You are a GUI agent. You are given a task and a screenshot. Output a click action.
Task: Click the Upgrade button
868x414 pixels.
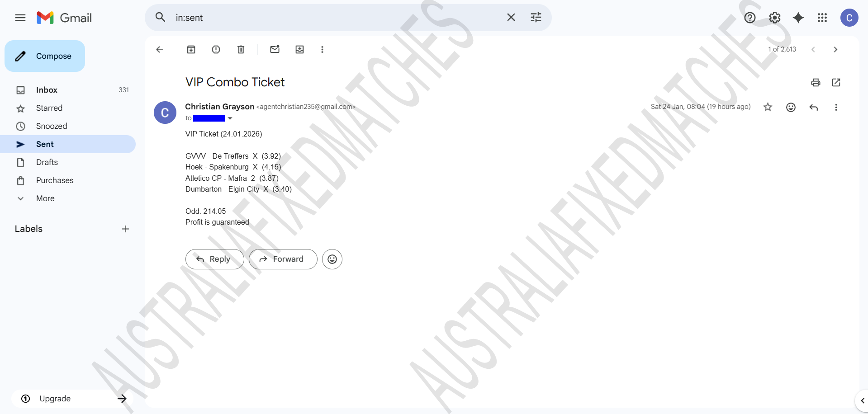[x=72, y=399]
